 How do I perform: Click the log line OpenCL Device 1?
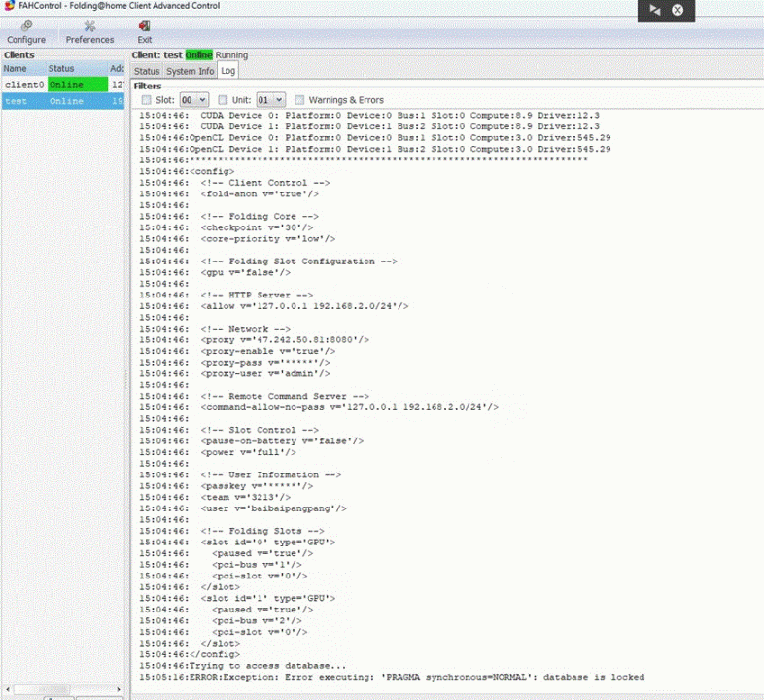375,149
